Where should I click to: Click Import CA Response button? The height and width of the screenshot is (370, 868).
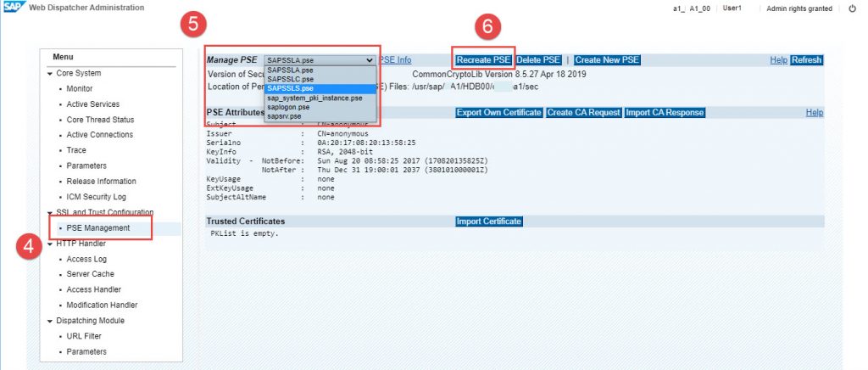click(665, 112)
